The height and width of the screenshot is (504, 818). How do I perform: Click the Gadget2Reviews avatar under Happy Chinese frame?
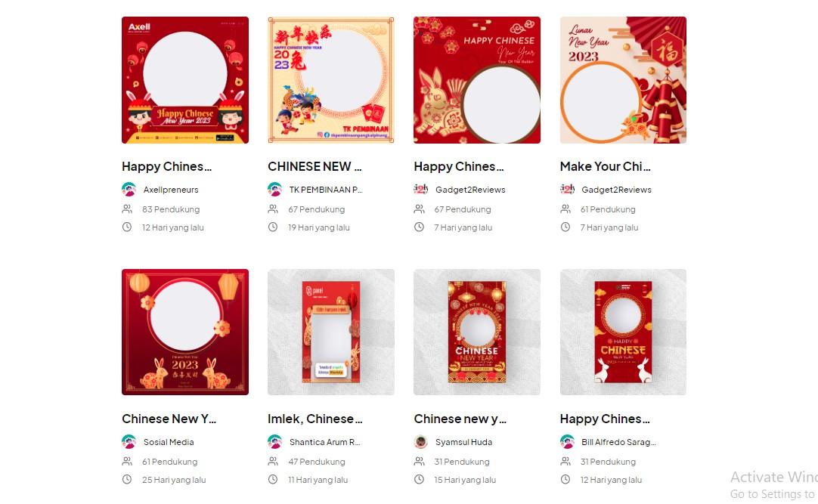tap(421, 189)
